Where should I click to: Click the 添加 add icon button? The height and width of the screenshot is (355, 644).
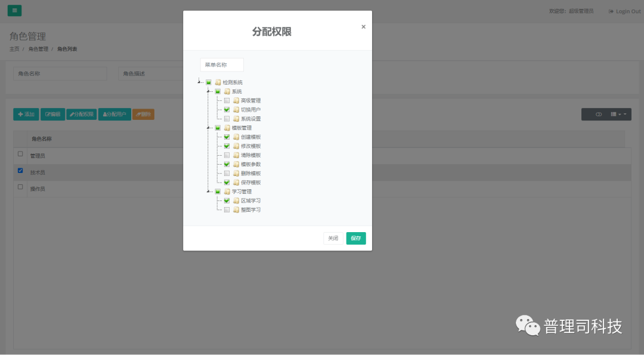[x=26, y=114]
